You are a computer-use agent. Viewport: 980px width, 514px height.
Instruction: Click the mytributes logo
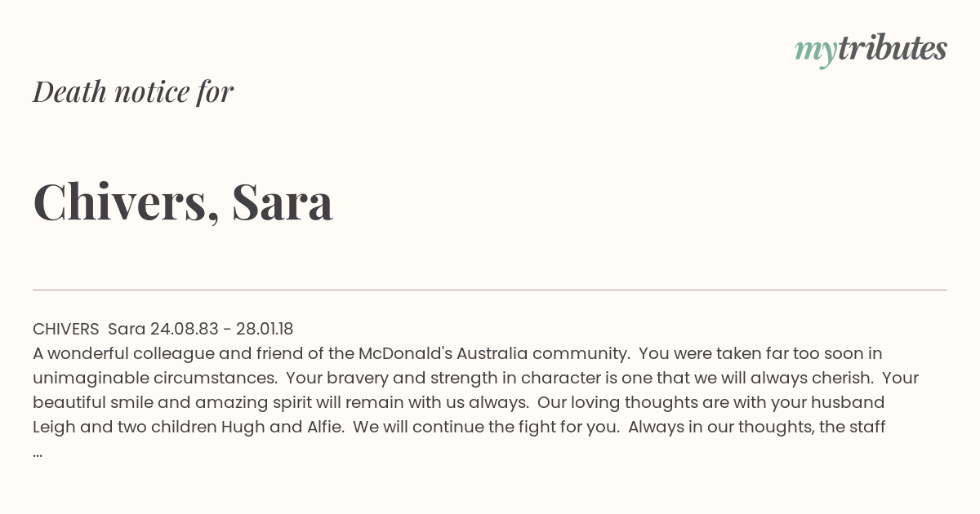(871, 50)
